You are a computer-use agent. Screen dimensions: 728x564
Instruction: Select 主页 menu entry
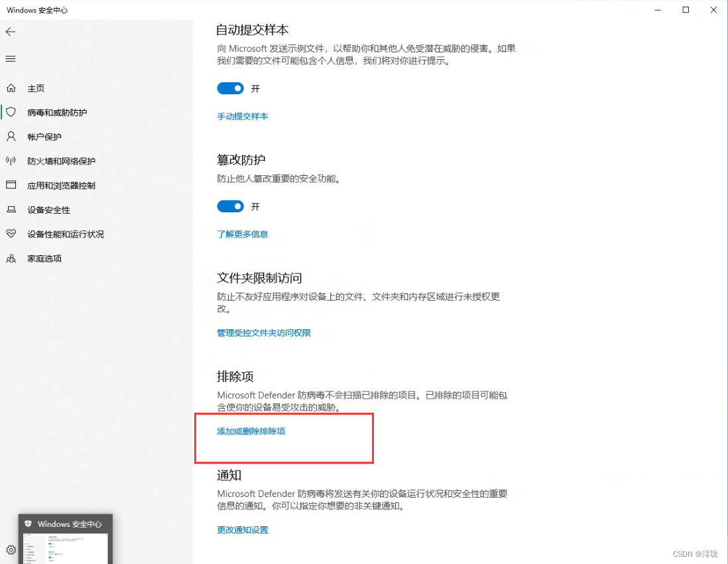[36, 88]
